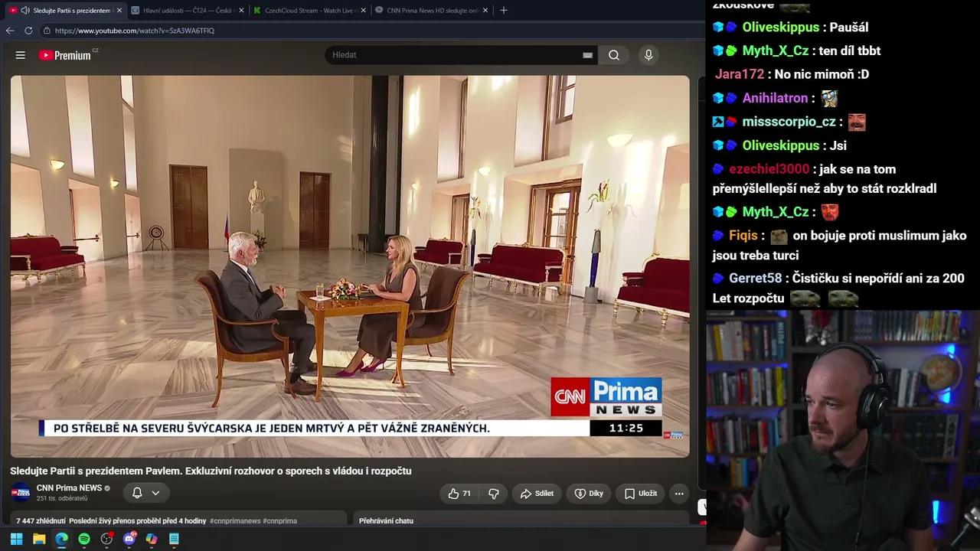
Task: Toggle the notification bell for the channel
Action: pyautogui.click(x=137, y=493)
